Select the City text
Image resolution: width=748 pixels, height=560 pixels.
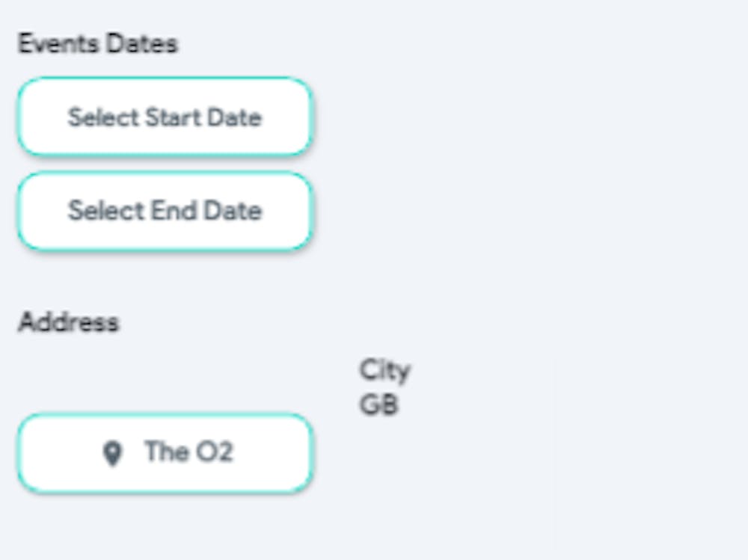[x=384, y=370]
